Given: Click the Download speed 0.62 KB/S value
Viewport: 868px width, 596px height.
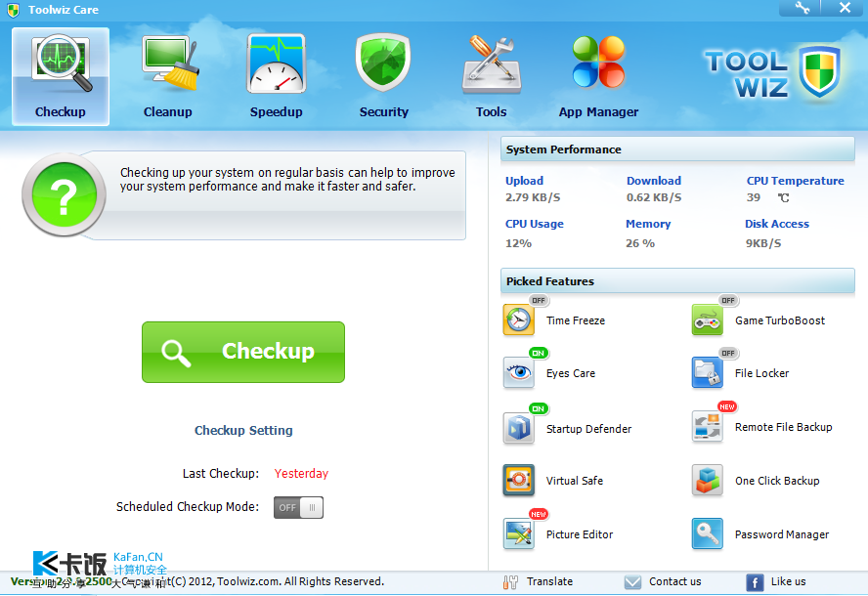Looking at the screenshot, I should point(654,197).
